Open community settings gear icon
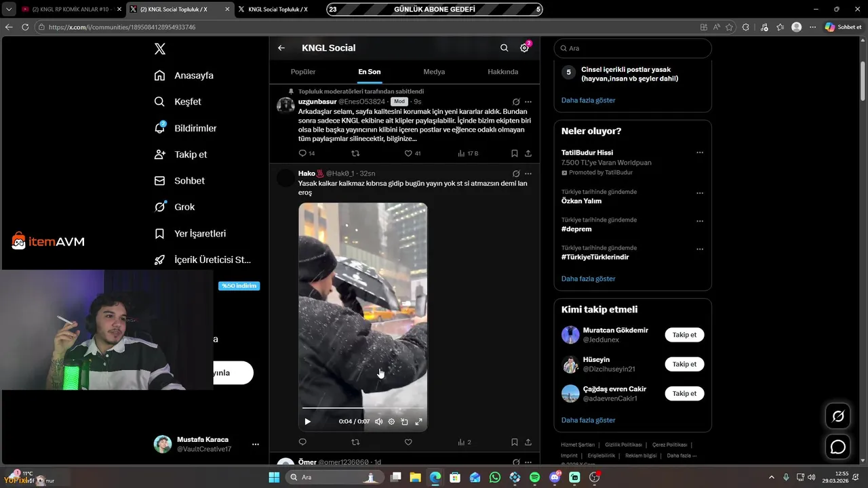 point(524,48)
